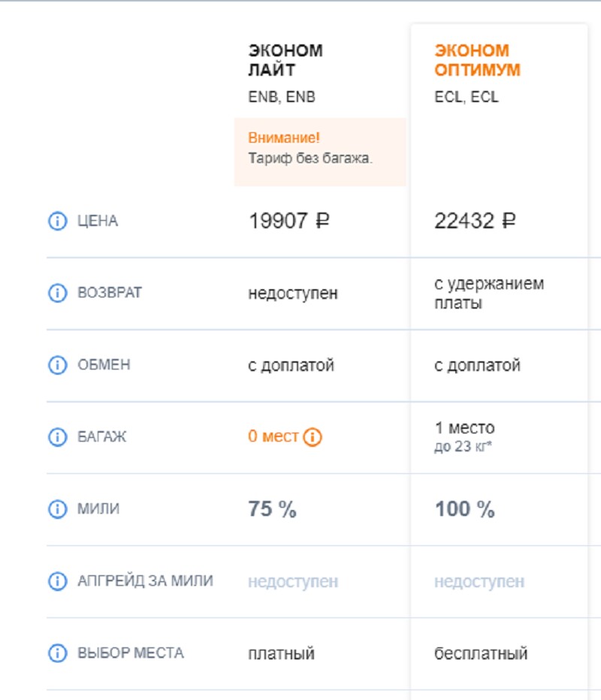Click the info icon beside ОБМЕН
Screen dimensions: 601x700
tap(57, 365)
